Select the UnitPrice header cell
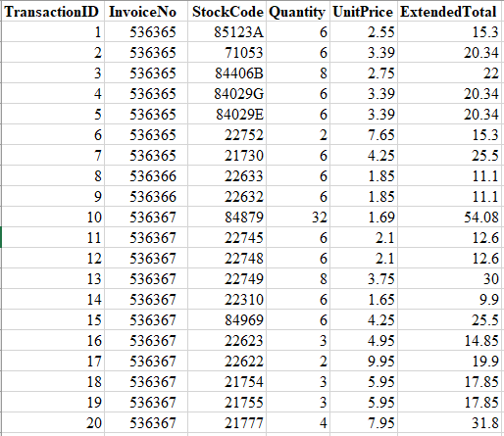Image resolution: width=504 pixels, height=436 pixels. coord(364,12)
